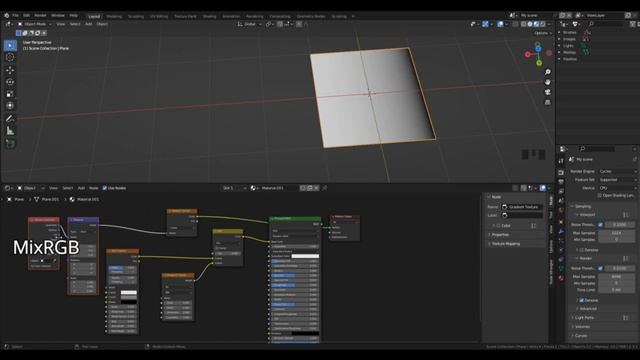
Task: Select solid viewport shading mode
Action: (530, 24)
